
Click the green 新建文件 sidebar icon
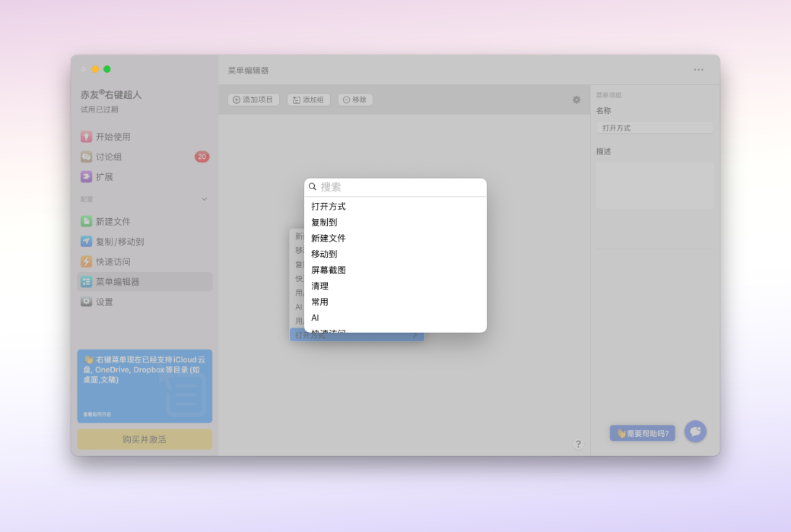[x=86, y=221]
